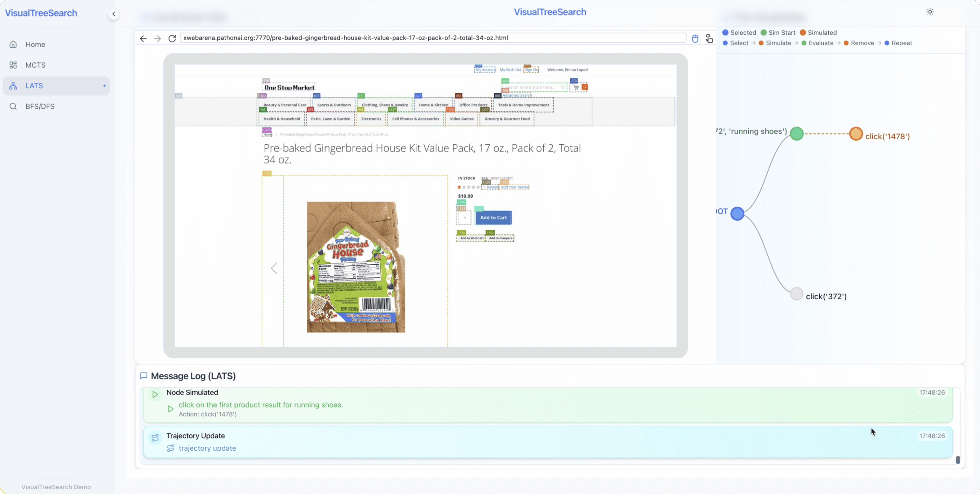The image size is (980, 494).
Task: Collapse the ROOT node in the search tree
Action: 737,213
